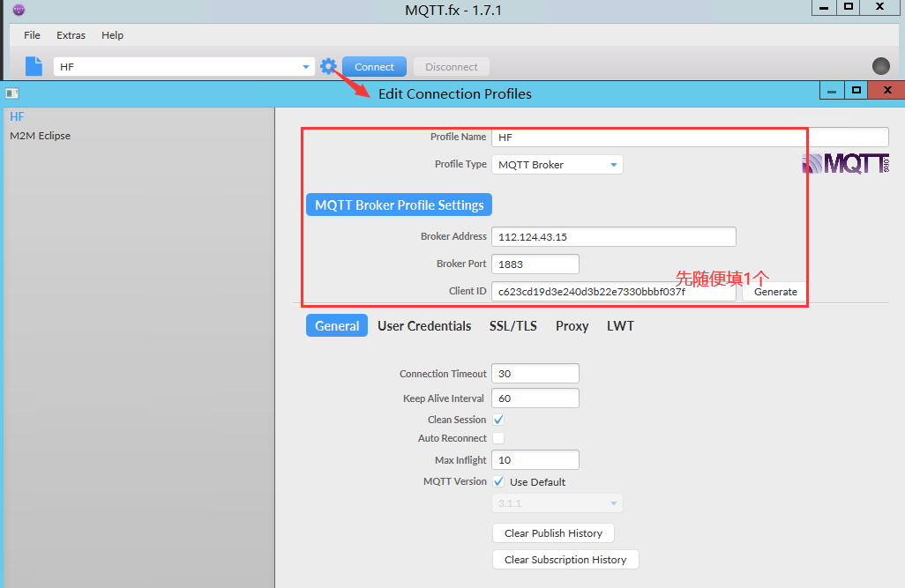Image resolution: width=905 pixels, height=588 pixels.
Task: Click MQTT Broker Profile Settings header
Action: point(399,205)
